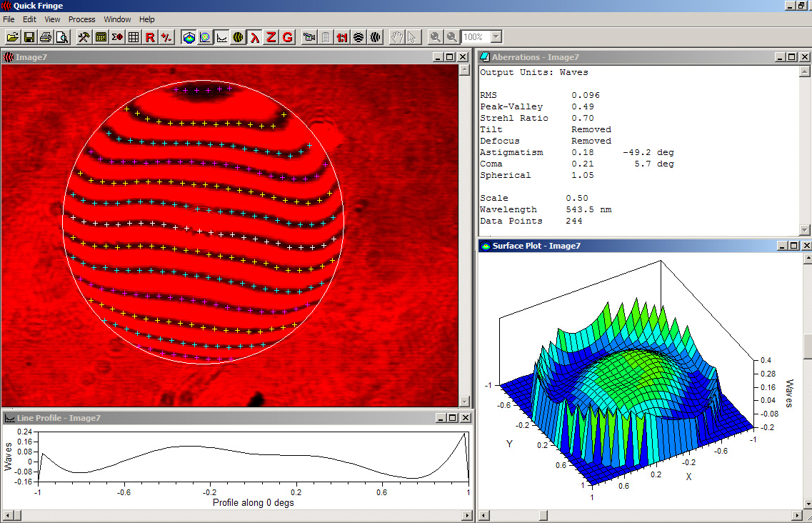This screenshot has height=523, width=812.
Task: Click the red G toolbar icon
Action: 287,37
